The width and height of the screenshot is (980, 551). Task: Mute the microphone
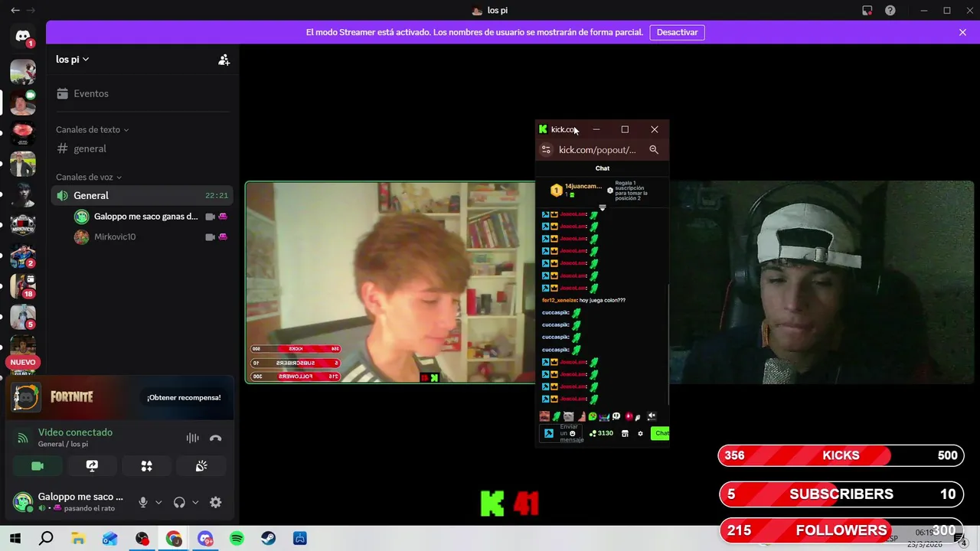coord(142,502)
